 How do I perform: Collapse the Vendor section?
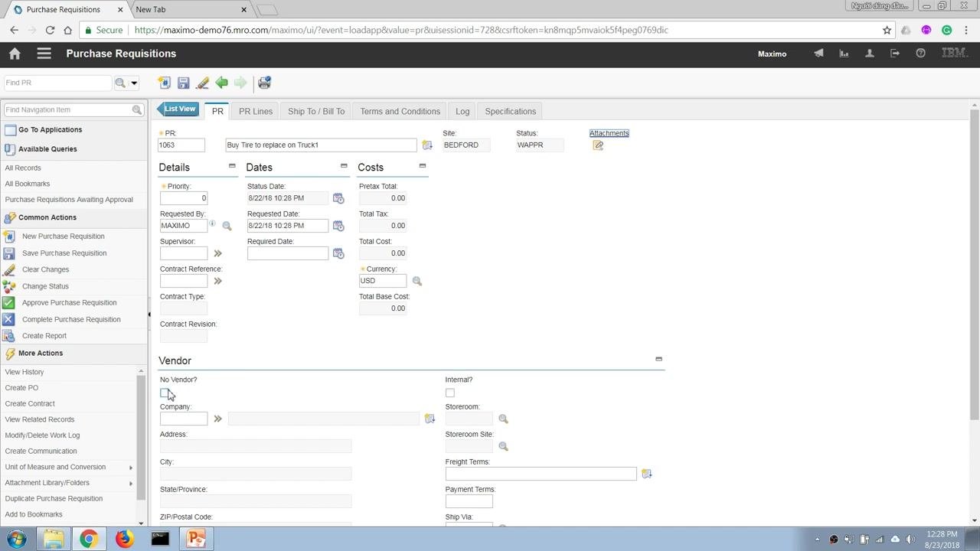click(658, 359)
